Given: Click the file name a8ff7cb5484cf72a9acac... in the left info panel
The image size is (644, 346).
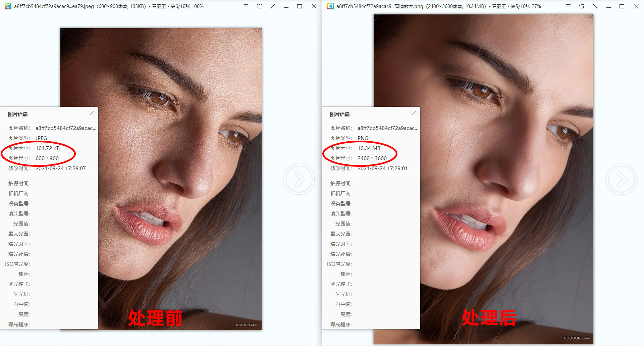Looking at the screenshot, I should point(66,128).
